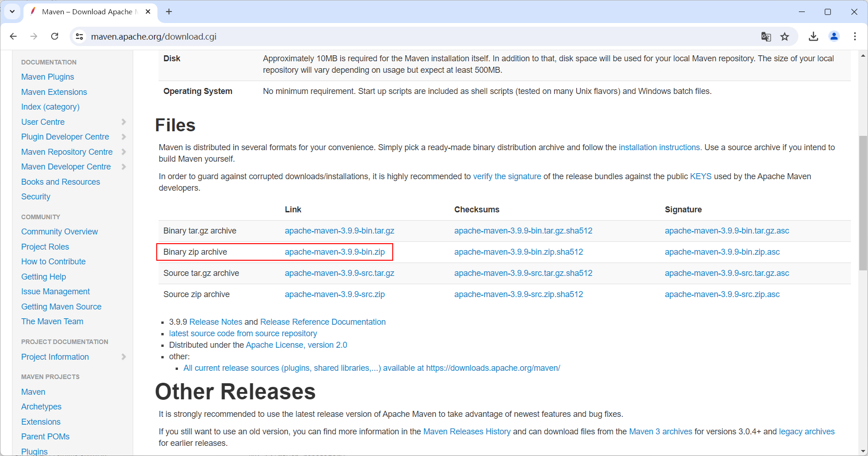Open Project Roles sidebar link

[45, 247]
